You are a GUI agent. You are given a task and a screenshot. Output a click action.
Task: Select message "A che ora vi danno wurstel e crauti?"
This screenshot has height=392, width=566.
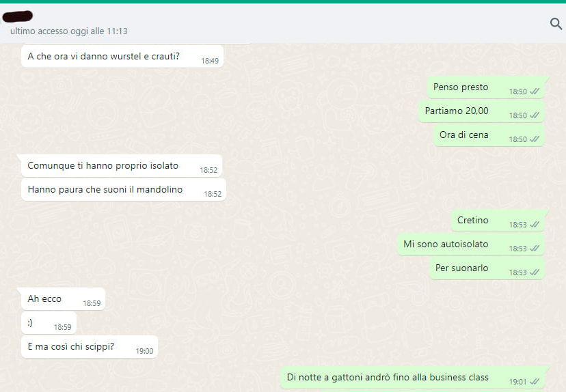click(x=122, y=56)
